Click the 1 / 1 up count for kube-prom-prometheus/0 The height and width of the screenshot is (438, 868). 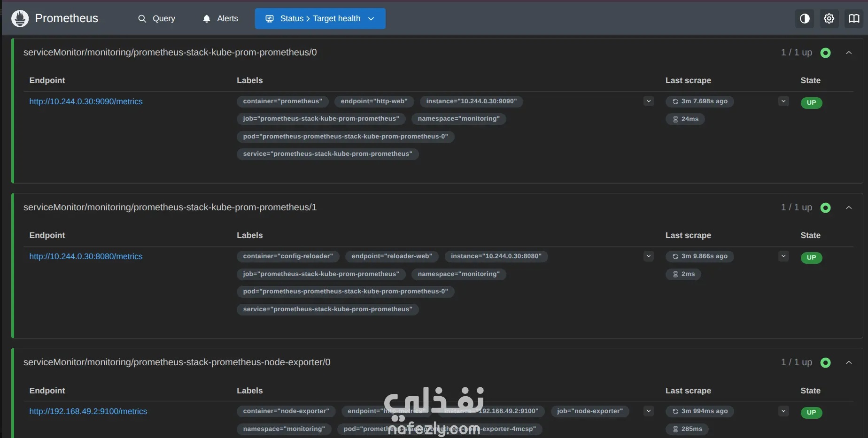coord(797,53)
